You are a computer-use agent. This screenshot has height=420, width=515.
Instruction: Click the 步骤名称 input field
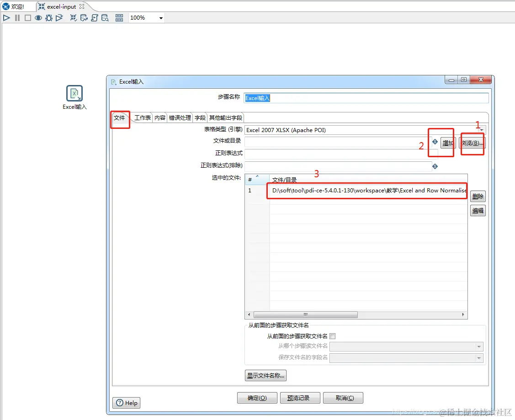366,98
